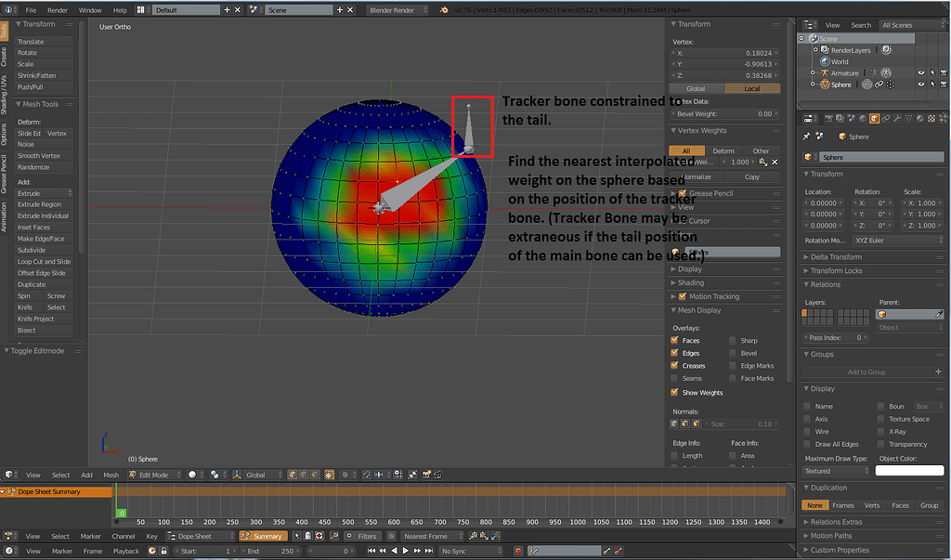This screenshot has height=560, width=951.
Task: Click the Blender logo in info header
Action: click(444, 9)
